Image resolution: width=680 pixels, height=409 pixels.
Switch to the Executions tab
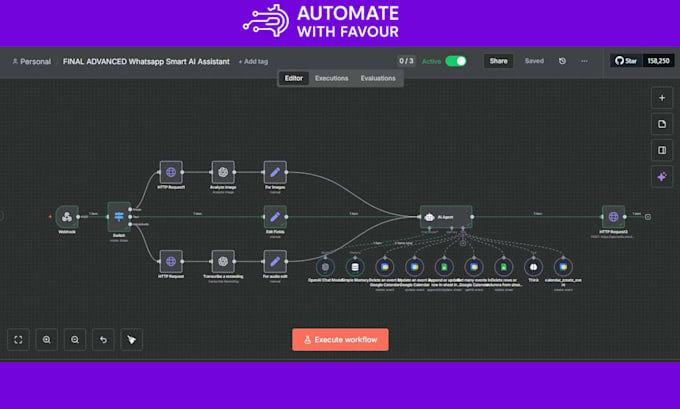coord(332,78)
